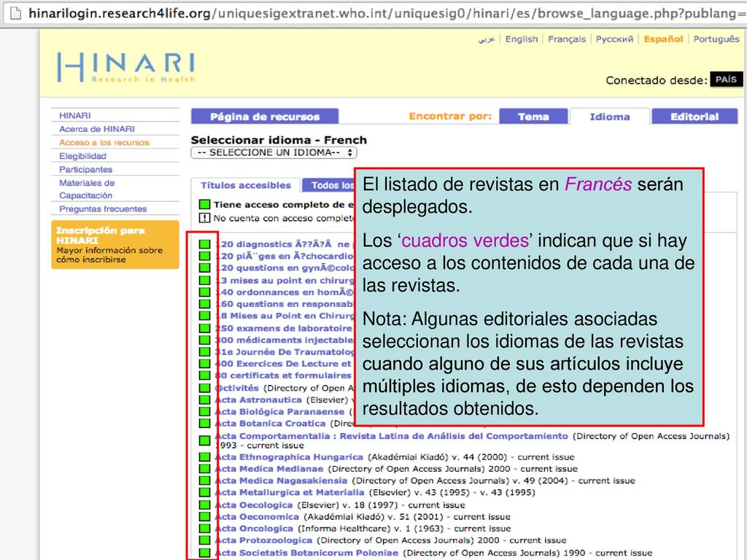Open 13 mises au point en chirurgie link

click(x=285, y=280)
